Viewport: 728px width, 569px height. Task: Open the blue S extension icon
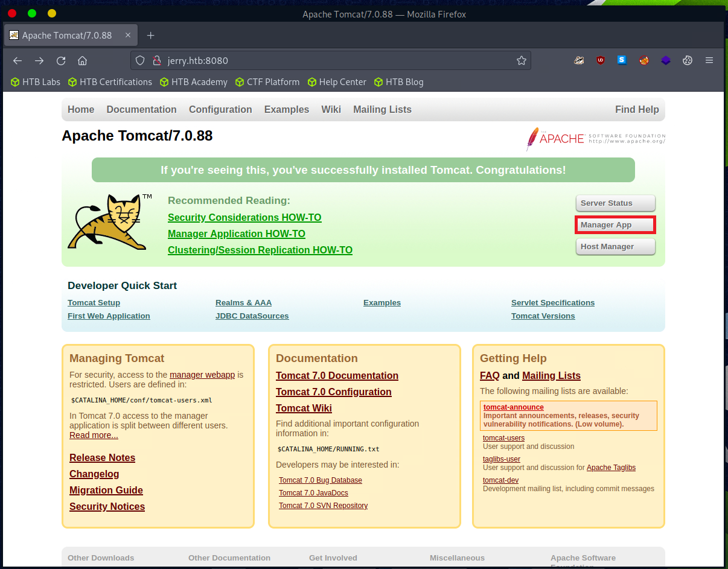(622, 60)
